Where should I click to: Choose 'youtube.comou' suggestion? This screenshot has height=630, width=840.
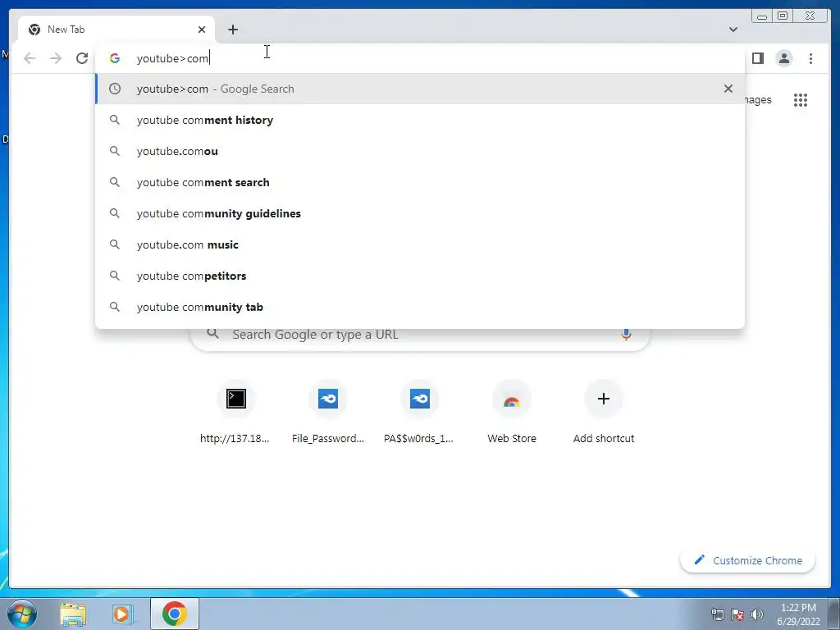(x=420, y=151)
